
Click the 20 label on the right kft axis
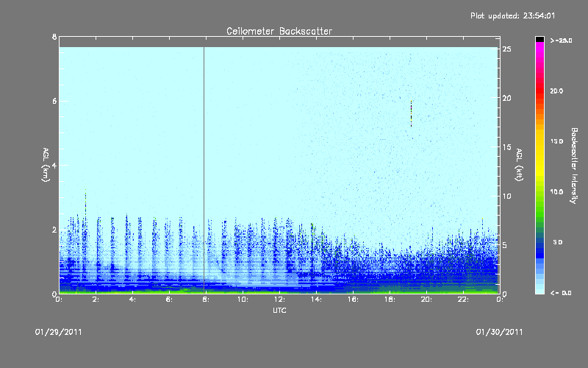pos(507,98)
